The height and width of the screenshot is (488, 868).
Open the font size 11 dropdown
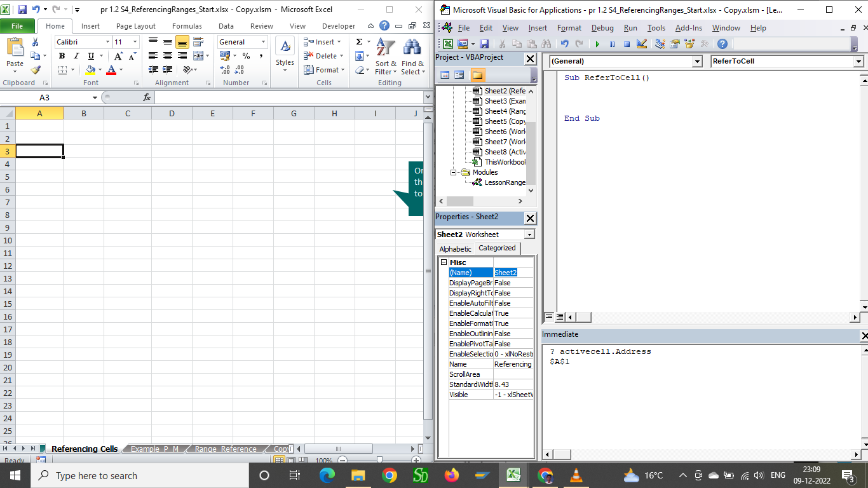pos(135,42)
